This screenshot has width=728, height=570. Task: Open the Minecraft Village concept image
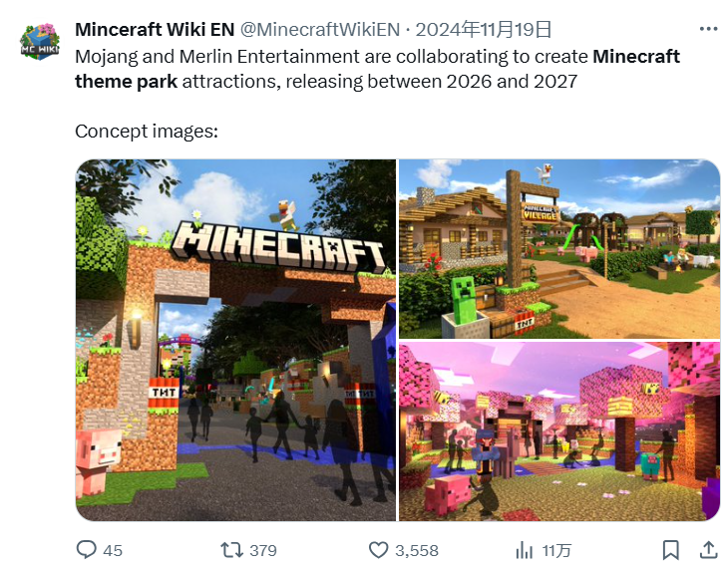(559, 248)
